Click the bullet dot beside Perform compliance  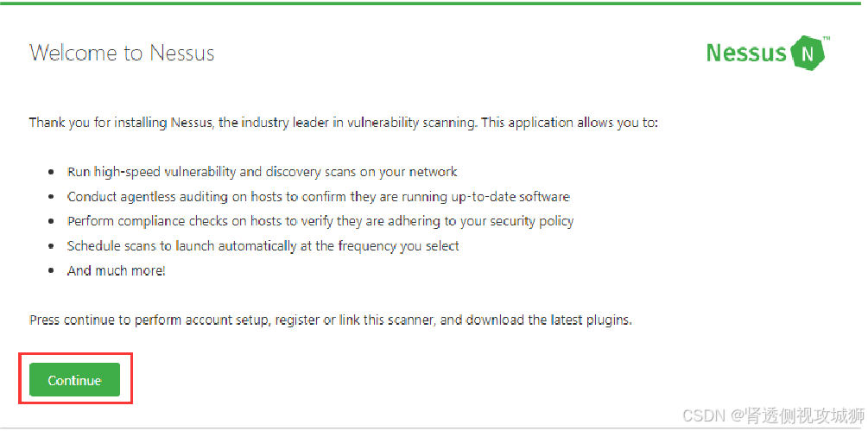point(52,222)
